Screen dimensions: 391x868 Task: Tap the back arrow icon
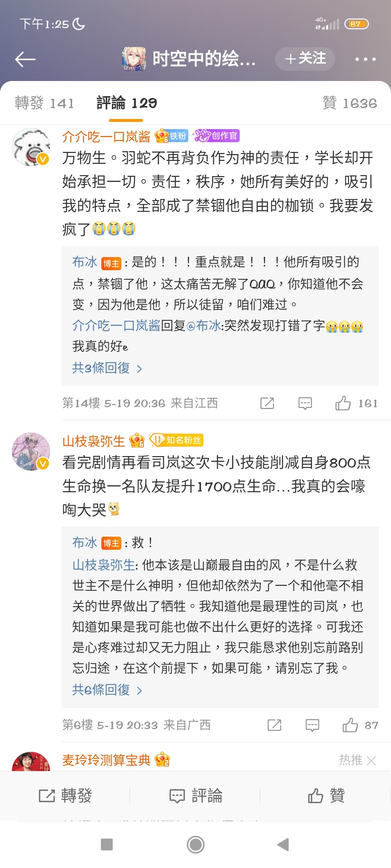tap(25, 59)
